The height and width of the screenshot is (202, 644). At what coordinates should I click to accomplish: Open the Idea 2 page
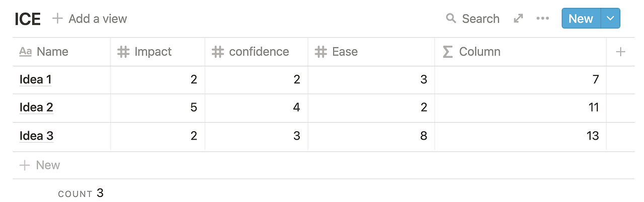coord(36,108)
